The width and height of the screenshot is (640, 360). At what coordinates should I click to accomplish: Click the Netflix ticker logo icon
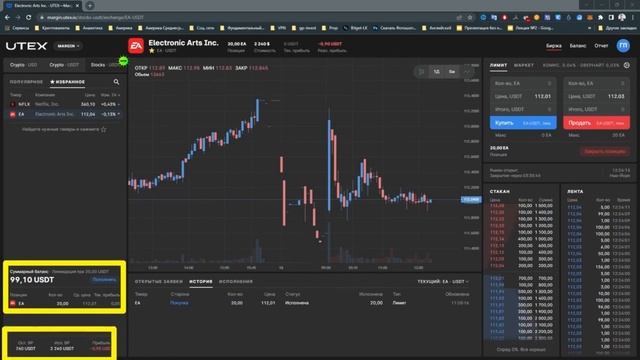pyautogui.click(x=13, y=104)
